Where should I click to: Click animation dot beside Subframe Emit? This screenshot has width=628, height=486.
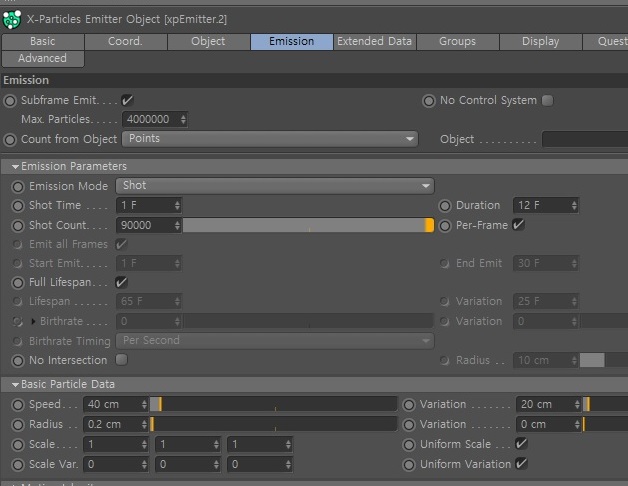pyautogui.click(x=10, y=101)
